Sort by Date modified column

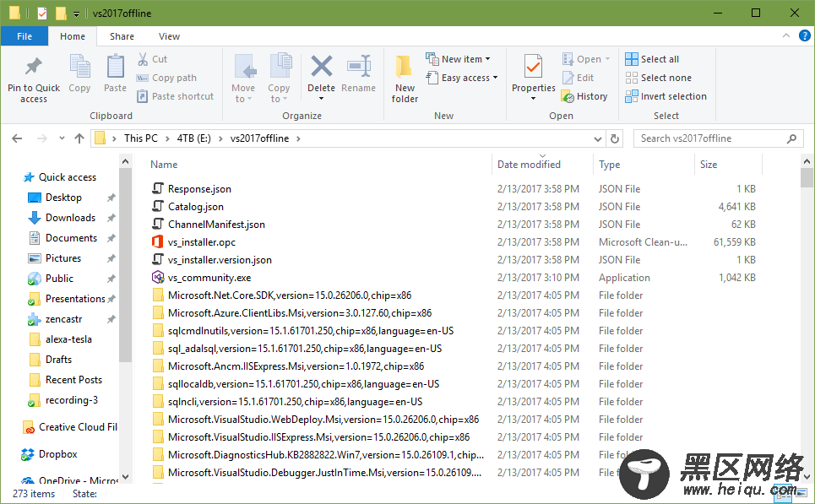pos(529,165)
